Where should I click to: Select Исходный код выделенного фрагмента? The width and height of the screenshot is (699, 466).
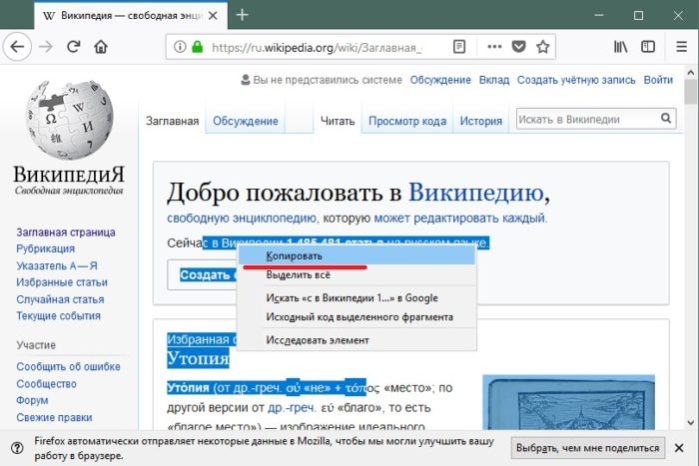coord(357,317)
